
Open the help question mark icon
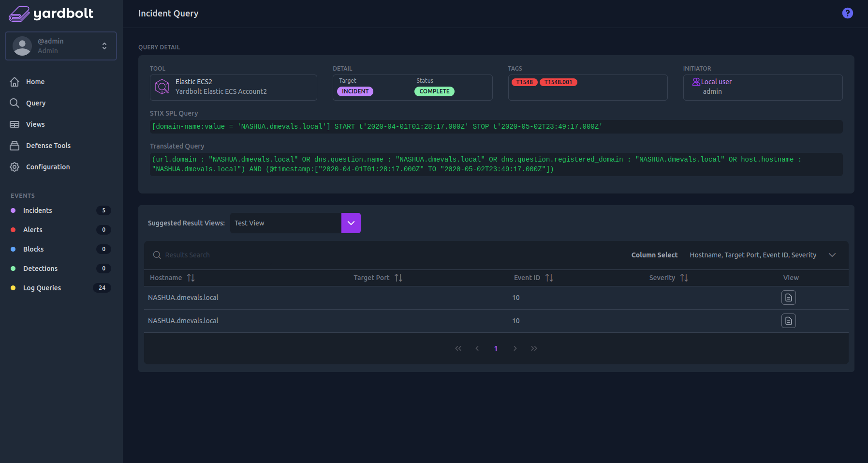click(847, 13)
